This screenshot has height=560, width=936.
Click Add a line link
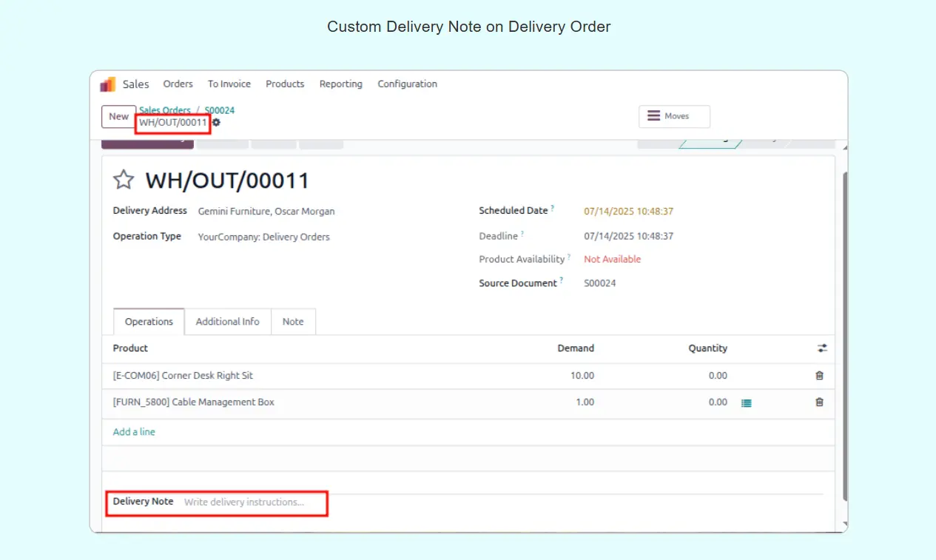pos(134,432)
